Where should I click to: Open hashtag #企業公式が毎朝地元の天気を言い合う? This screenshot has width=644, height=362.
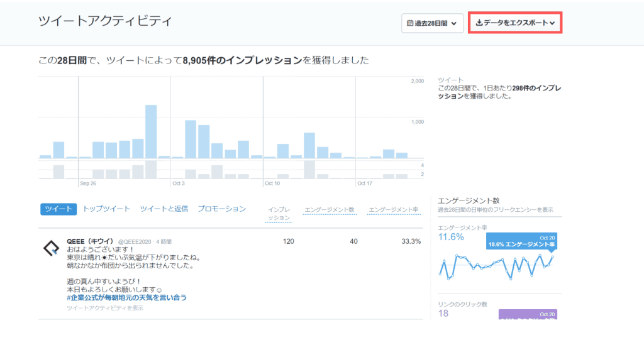pos(126,297)
